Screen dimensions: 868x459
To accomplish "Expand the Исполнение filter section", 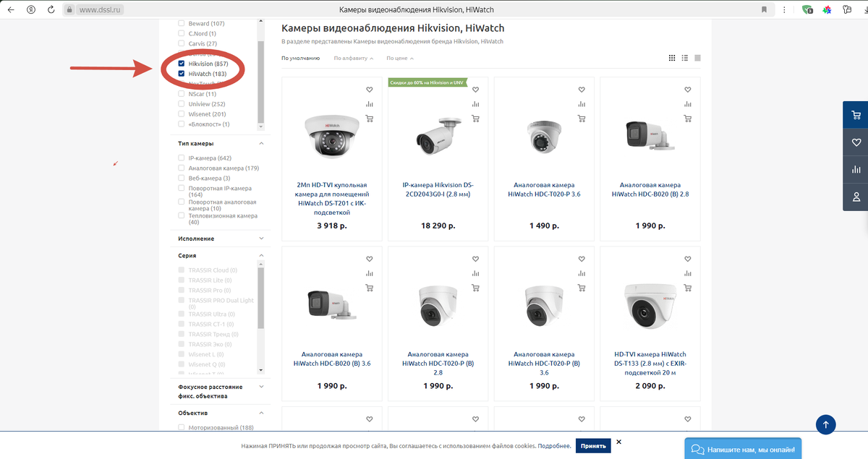I will [x=261, y=239].
